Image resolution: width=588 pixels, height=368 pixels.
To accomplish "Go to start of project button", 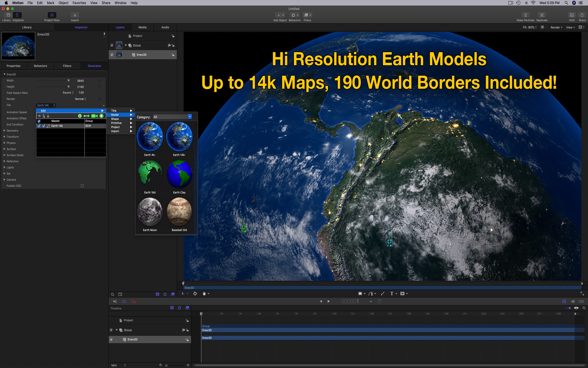I will click(x=321, y=301).
